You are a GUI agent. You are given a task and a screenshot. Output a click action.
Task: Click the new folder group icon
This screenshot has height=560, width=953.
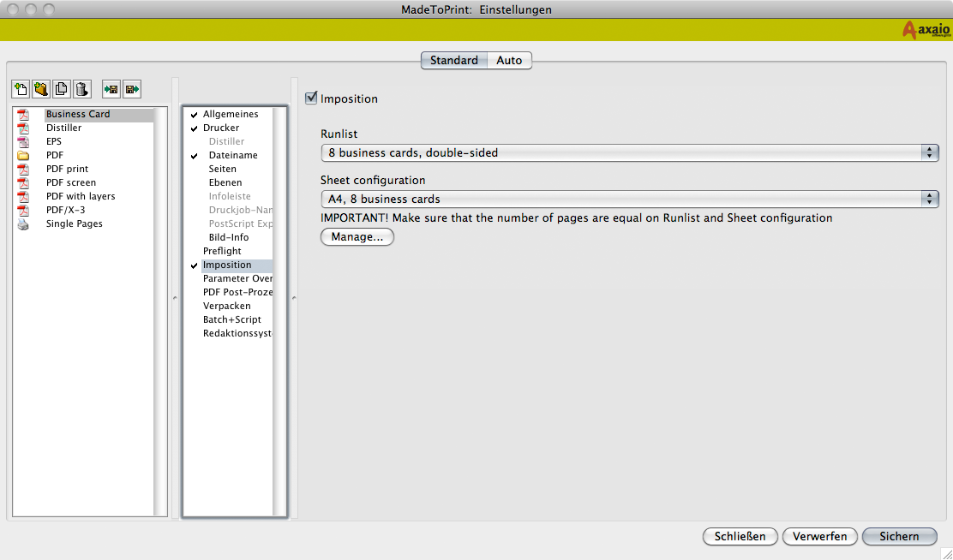(x=41, y=89)
